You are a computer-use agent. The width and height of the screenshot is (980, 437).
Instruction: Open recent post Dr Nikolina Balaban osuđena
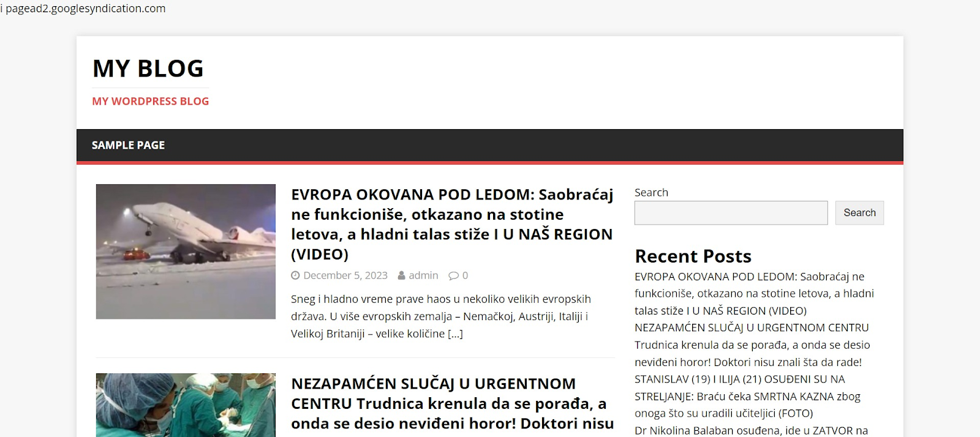coord(752,430)
